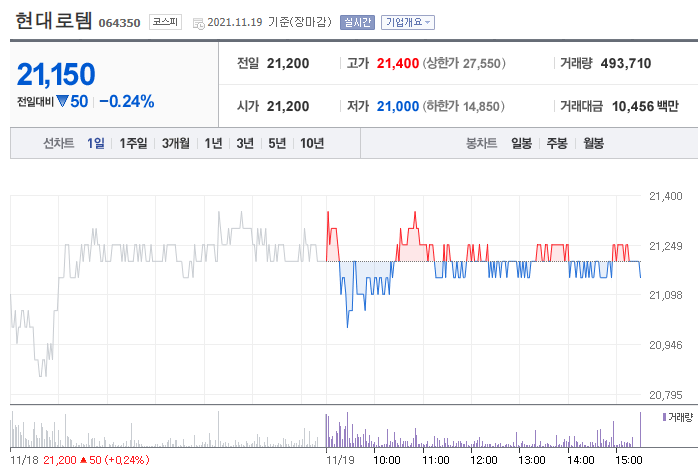This screenshot has width=698, height=475.
Task: Click the 2021.11.19 기준(장마감) date text
Action: click(x=269, y=22)
